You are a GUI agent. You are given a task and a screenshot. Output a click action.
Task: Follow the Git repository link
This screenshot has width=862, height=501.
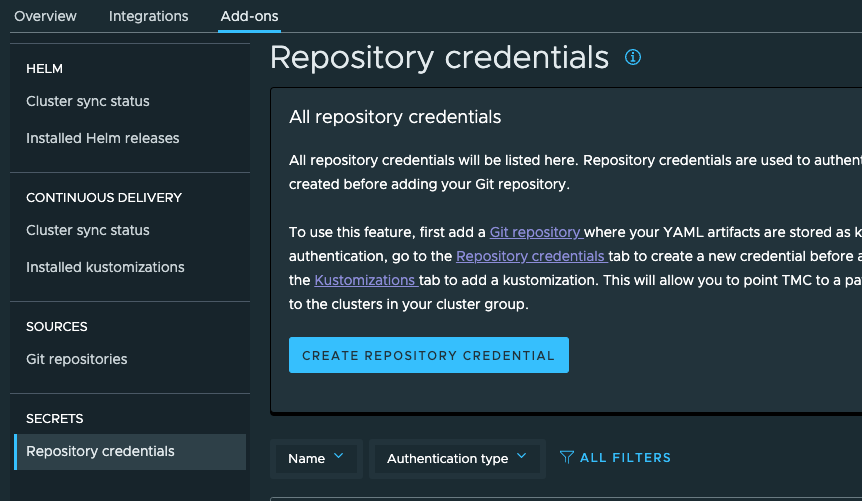(x=537, y=232)
